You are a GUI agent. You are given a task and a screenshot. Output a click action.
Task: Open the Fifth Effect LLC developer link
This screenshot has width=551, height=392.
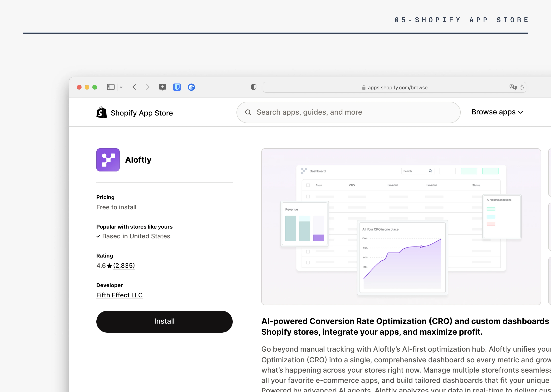(120, 295)
